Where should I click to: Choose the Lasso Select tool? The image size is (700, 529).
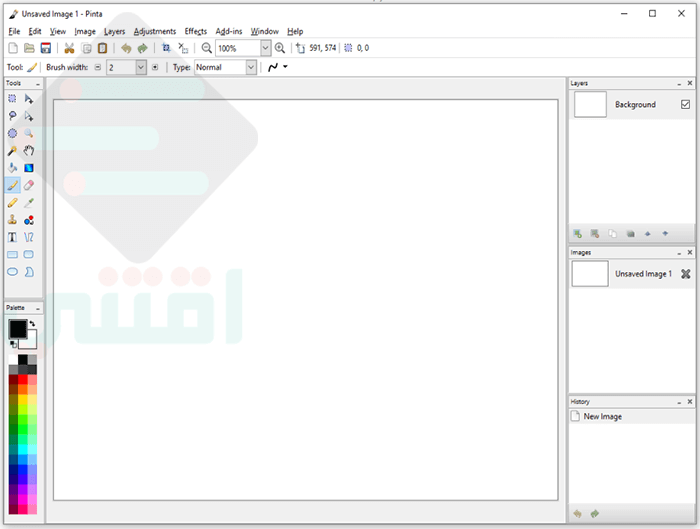[x=12, y=116]
